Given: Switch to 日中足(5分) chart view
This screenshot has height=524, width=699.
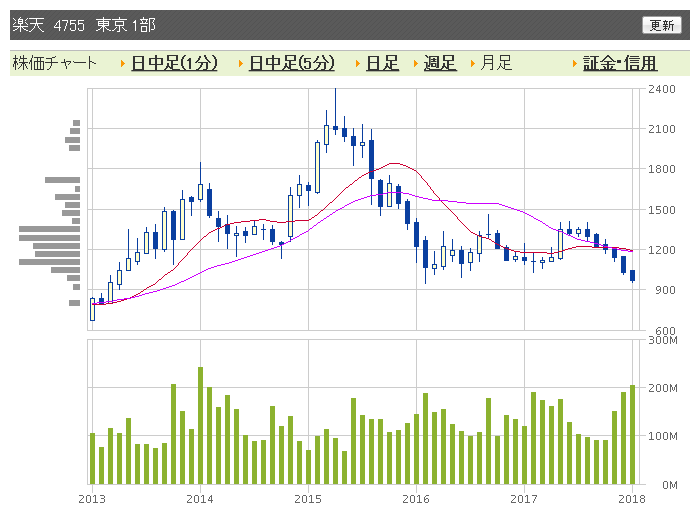Looking at the screenshot, I should point(291,64).
